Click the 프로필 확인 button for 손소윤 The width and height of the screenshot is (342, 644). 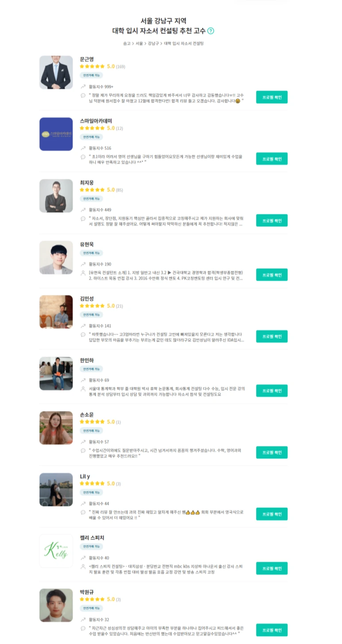(x=272, y=452)
